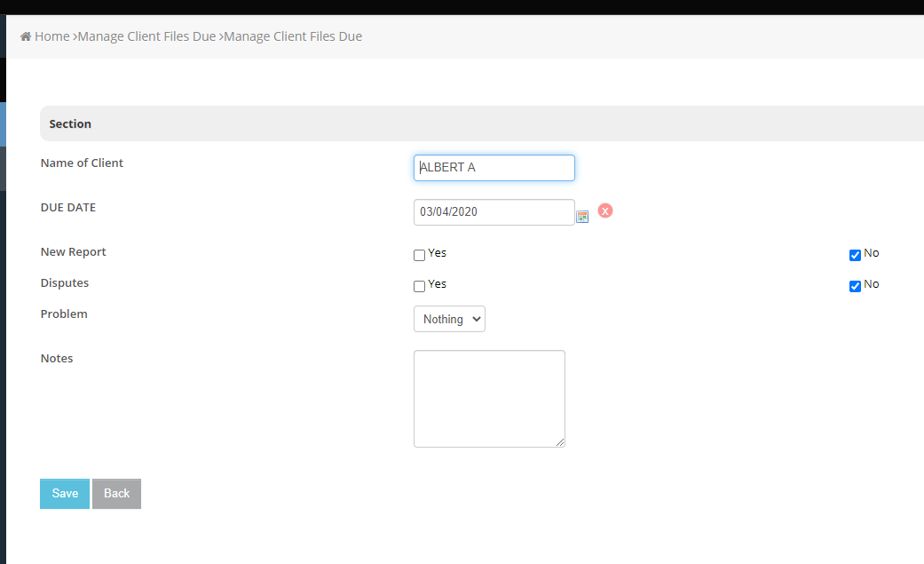Viewport: 924px width, 564px height.
Task: Click the Back button
Action: (116, 494)
